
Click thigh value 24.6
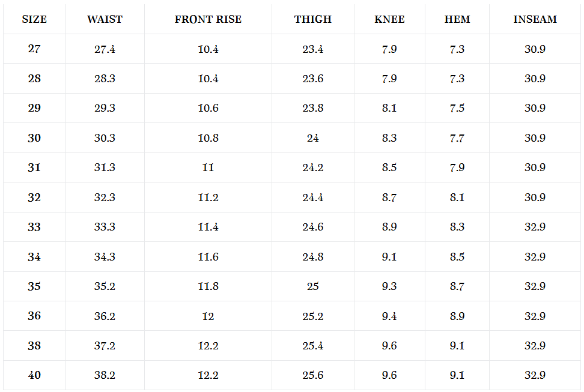312,227
